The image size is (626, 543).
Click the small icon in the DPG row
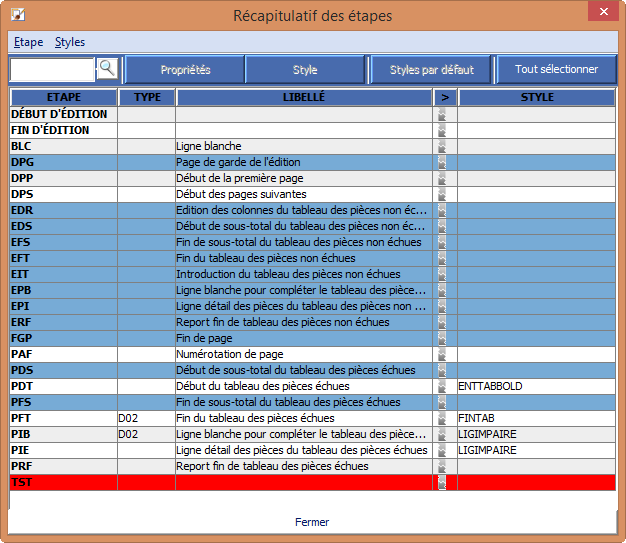pyautogui.click(x=441, y=162)
